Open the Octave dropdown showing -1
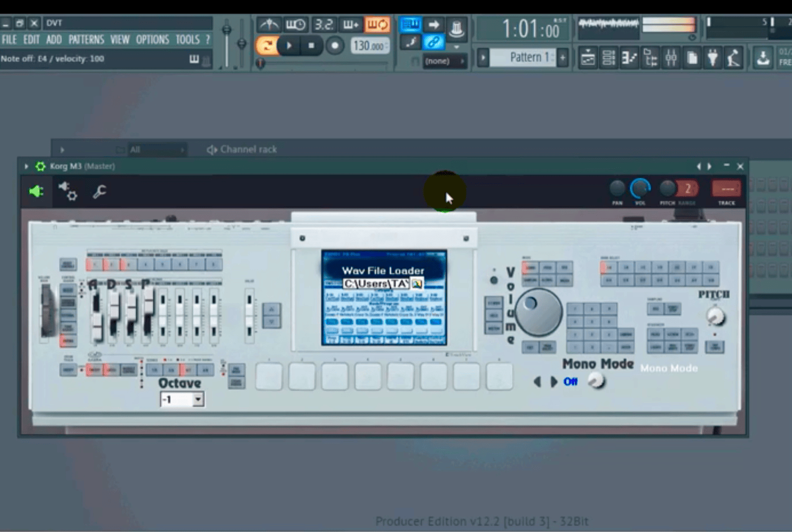The width and height of the screenshot is (792, 532). point(182,400)
